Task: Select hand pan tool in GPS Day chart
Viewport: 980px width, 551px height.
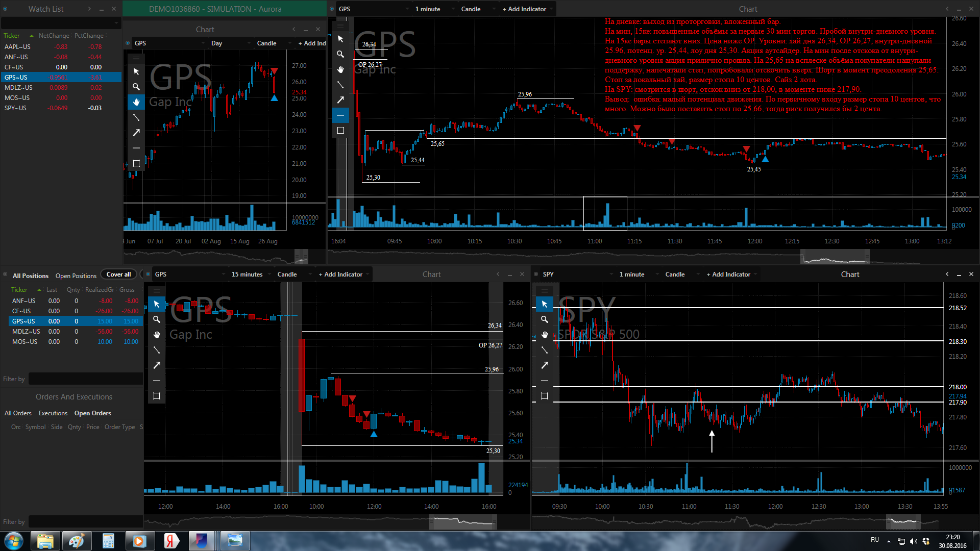Action: coord(136,102)
